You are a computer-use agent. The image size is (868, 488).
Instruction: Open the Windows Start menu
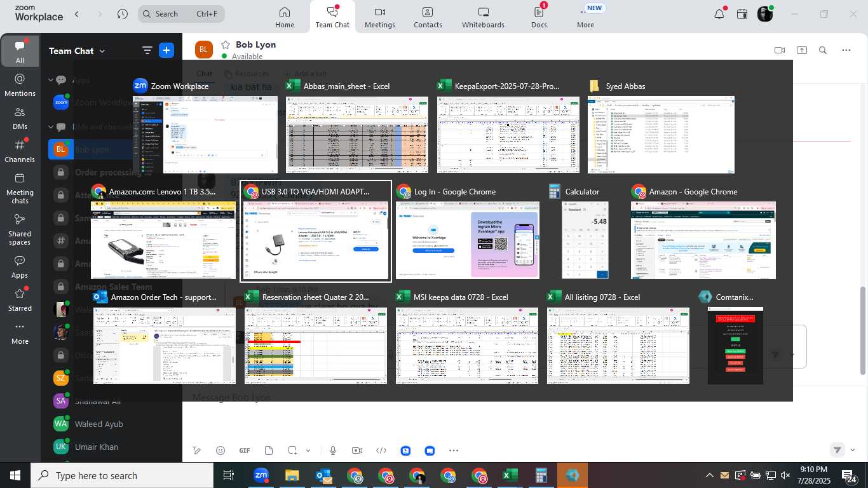pos(15,475)
